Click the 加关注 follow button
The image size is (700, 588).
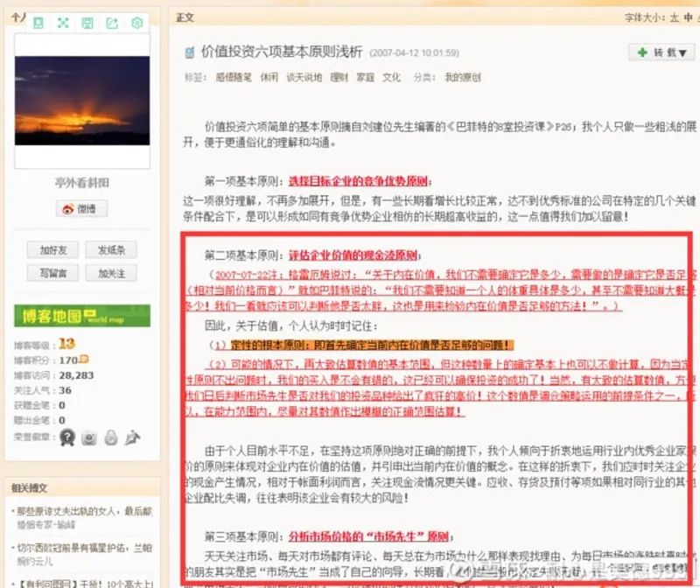pyautogui.click(x=110, y=273)
